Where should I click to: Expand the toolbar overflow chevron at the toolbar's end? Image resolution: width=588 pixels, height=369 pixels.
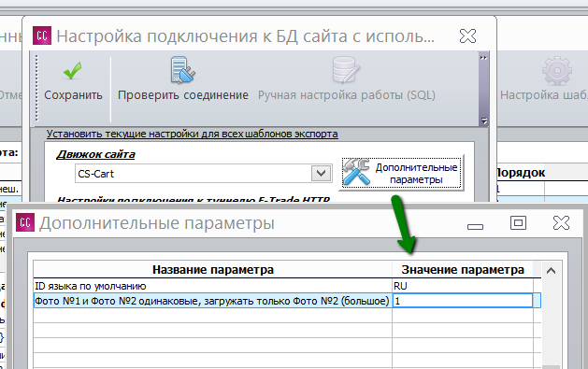(x=483, y=58)
